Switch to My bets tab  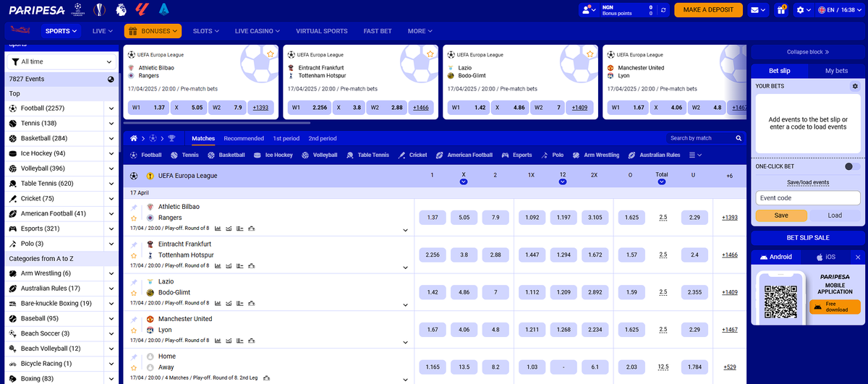coord(837,71)
